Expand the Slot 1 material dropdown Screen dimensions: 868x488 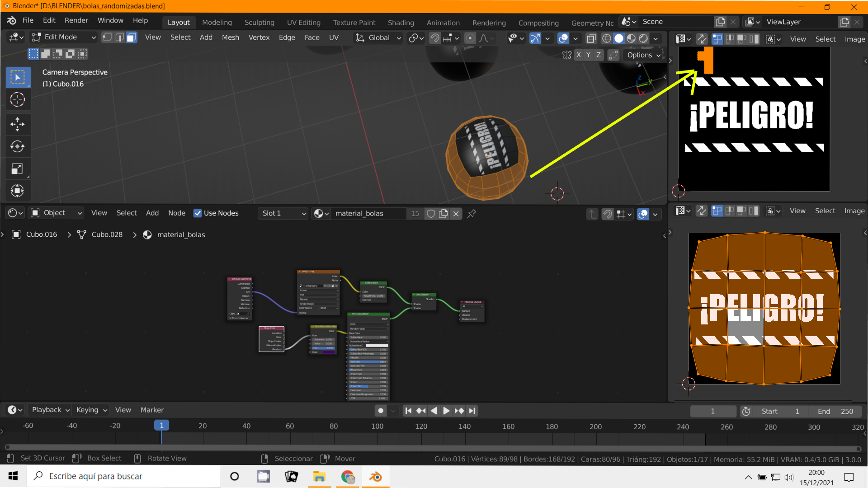(x=284, y=213)
